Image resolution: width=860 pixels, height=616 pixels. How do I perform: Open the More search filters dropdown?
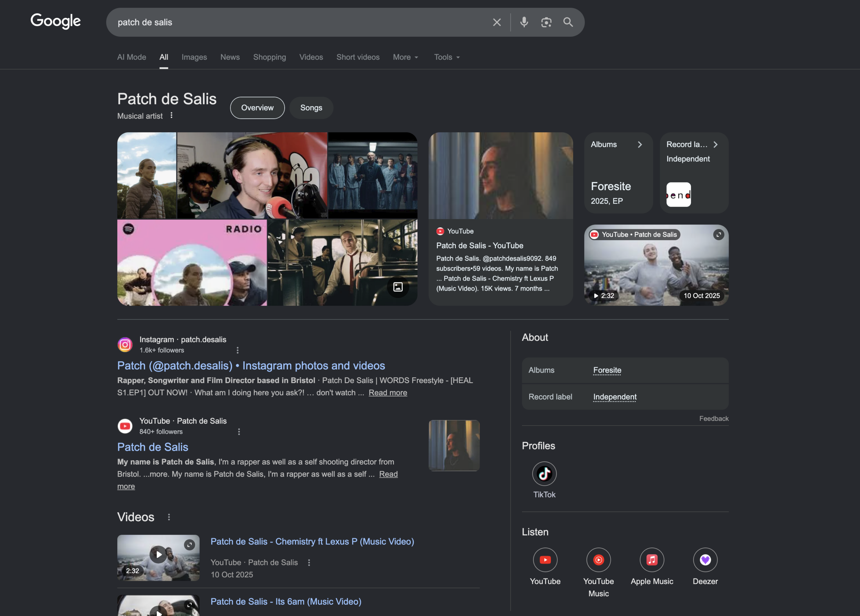tap(406, 57)
